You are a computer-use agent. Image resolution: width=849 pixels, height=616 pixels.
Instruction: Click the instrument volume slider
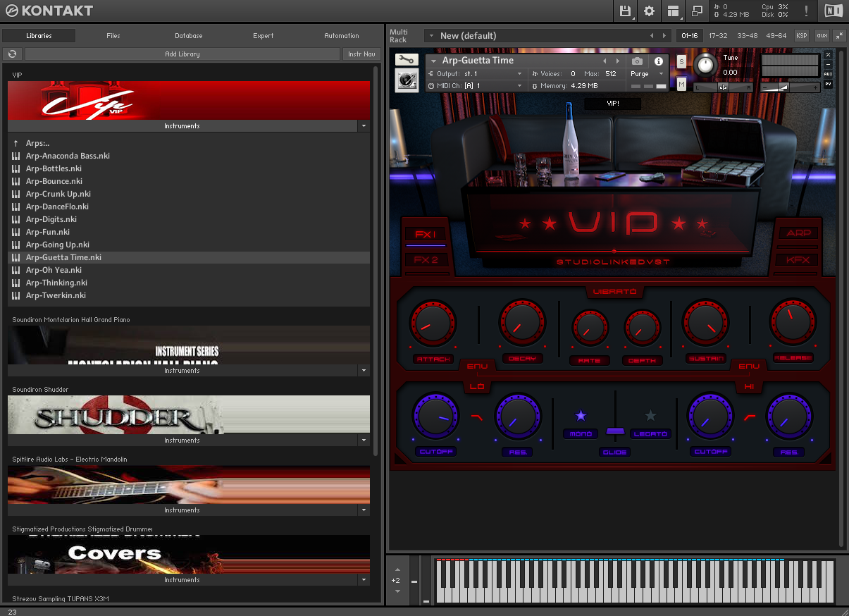[791, 87]
